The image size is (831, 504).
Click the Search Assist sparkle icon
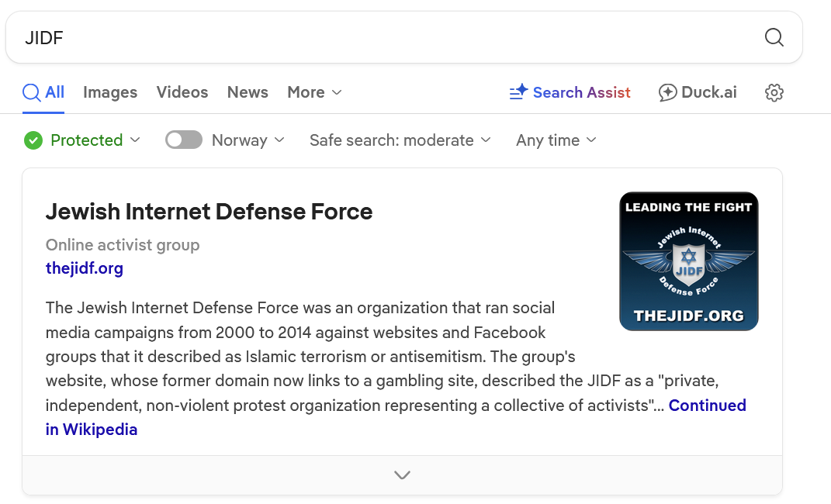coord(518,93)
